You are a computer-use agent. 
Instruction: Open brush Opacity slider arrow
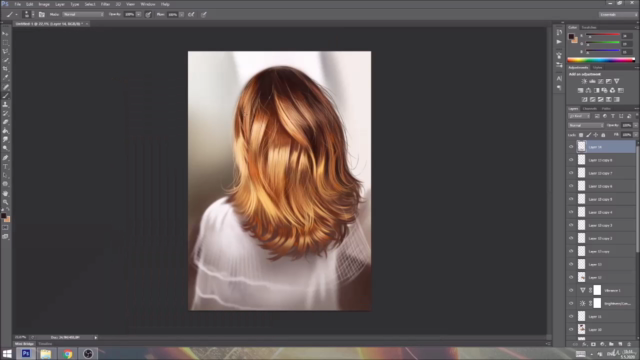(x=139, y=14)
